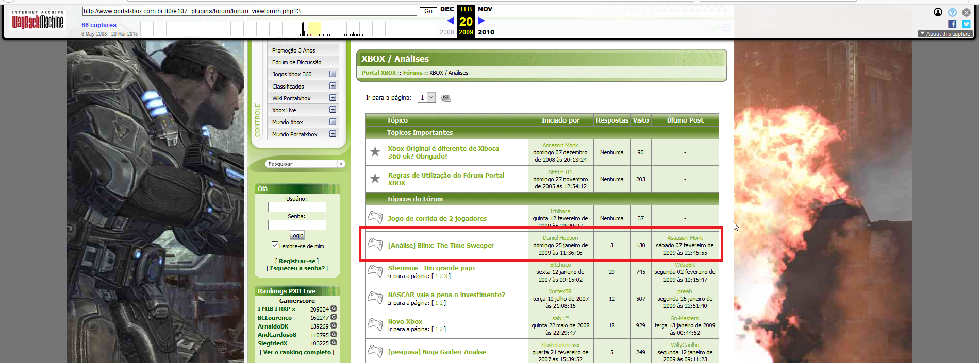Click star icon of Regras de Utilização topic
The image size is (980, 363).
point(375,179)
